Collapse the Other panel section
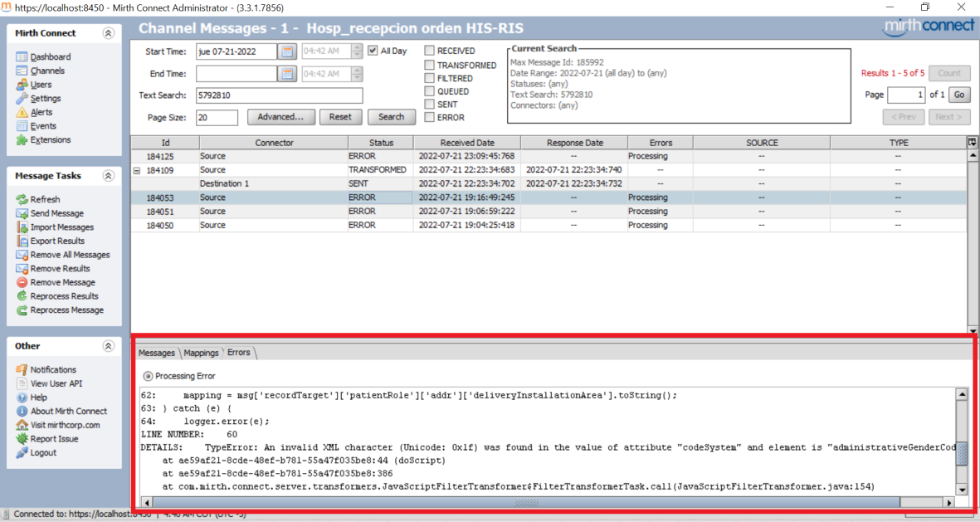Image resolution: width=980 pixels, height=522 pixels. coord(108,346)
